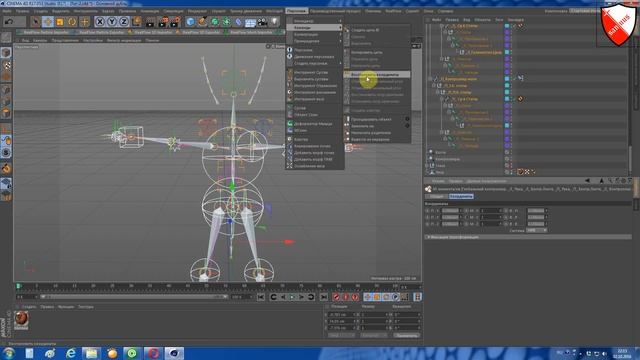Activate the Rotate tool in the toolbar
Screen dimensions: 640x360
tap(72, 21)
